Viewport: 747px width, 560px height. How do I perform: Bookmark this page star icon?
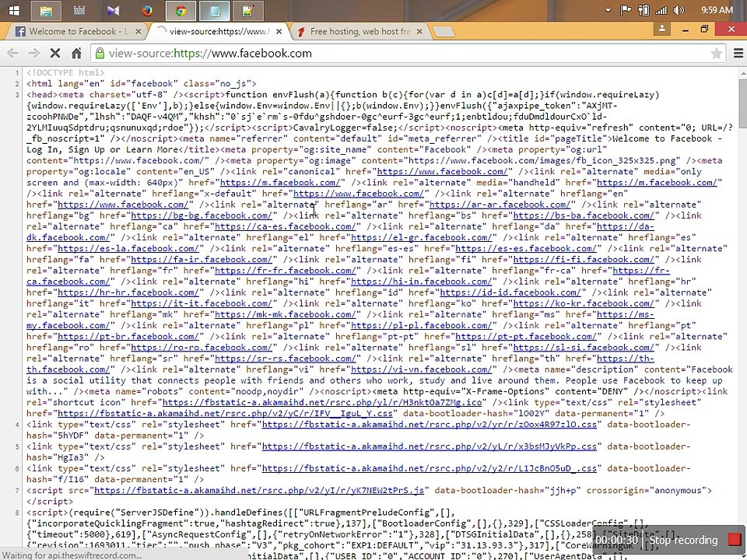(716, 54)
